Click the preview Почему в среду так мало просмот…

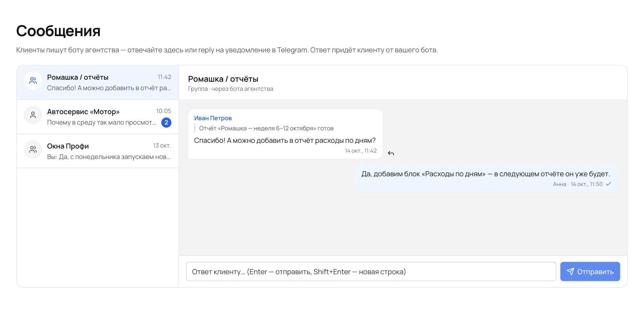point(101,122)
